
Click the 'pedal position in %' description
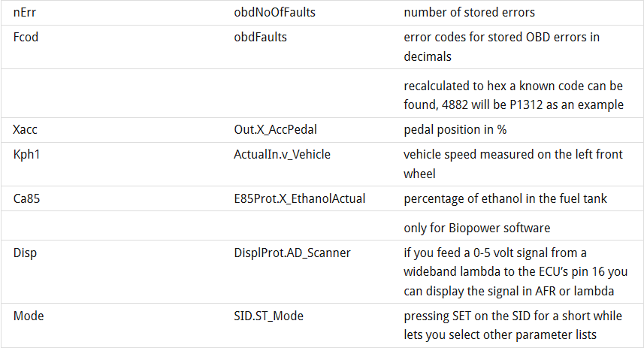(x=455, y=129)
